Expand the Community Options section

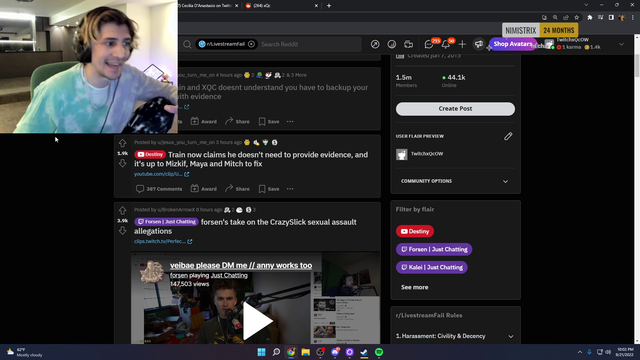click(455, 181)
